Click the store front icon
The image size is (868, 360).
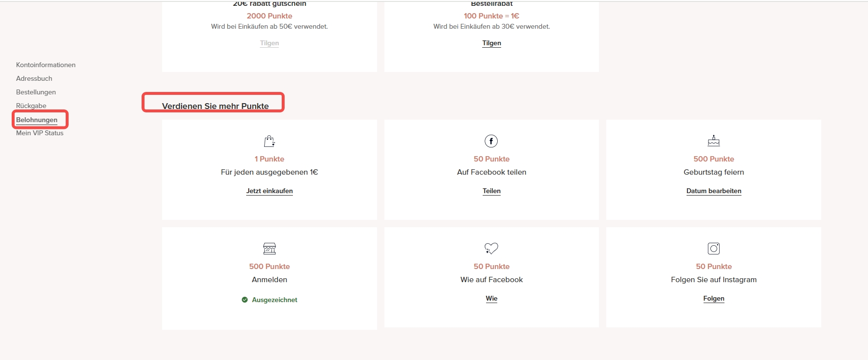(x=269, y=249)
